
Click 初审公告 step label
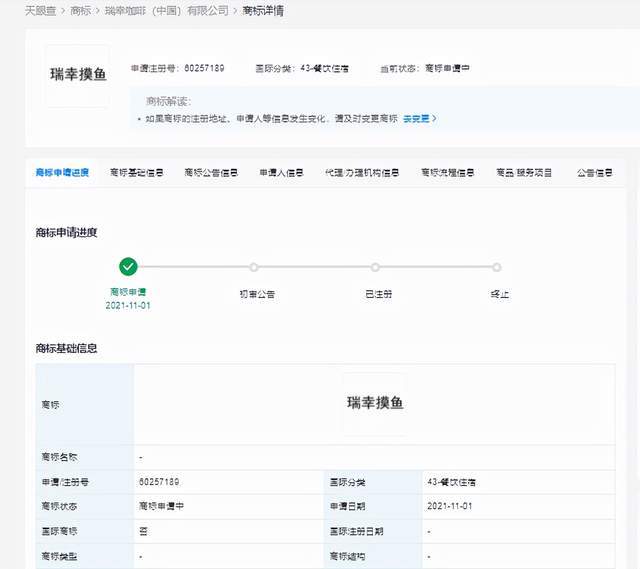click(x=257, y=294)
